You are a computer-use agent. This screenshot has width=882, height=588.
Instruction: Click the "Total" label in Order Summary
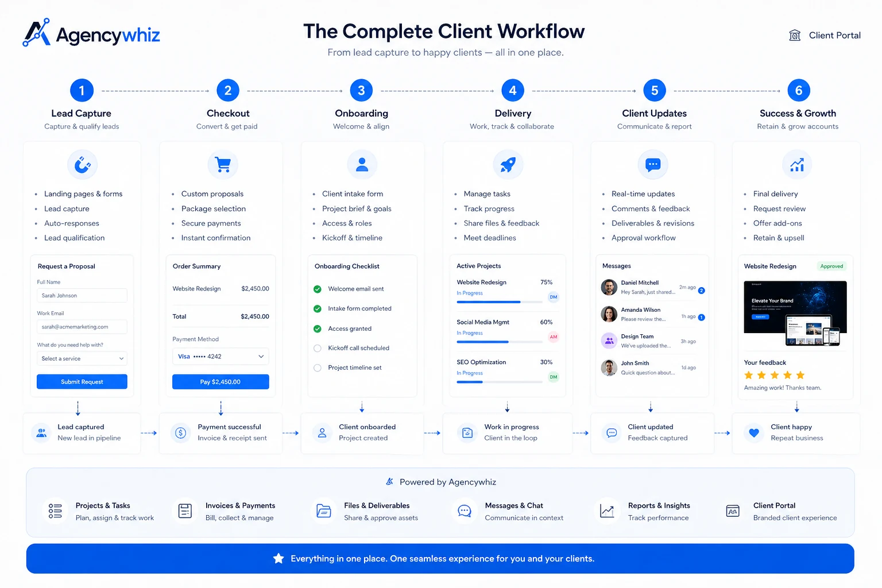tap(179, 316)
